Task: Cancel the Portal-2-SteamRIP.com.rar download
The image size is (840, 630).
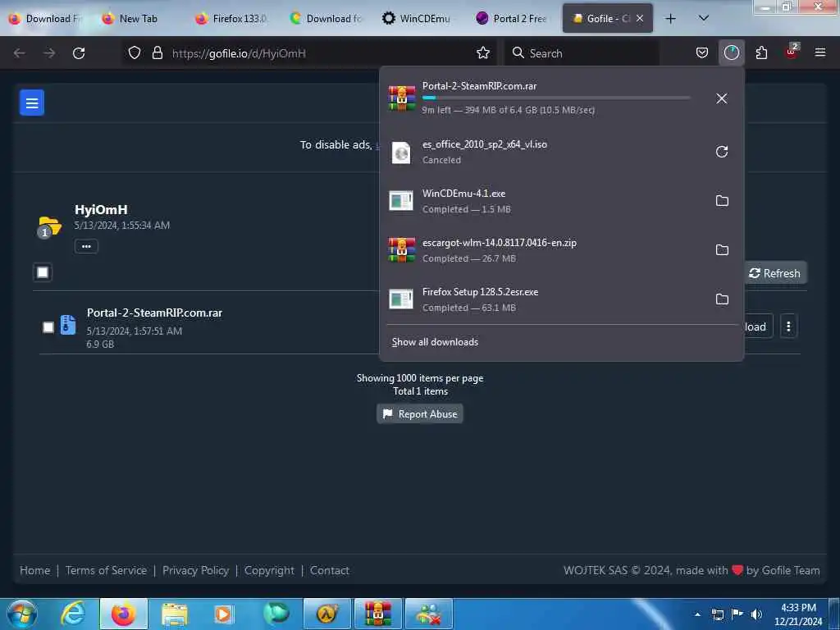Action: 722,98
